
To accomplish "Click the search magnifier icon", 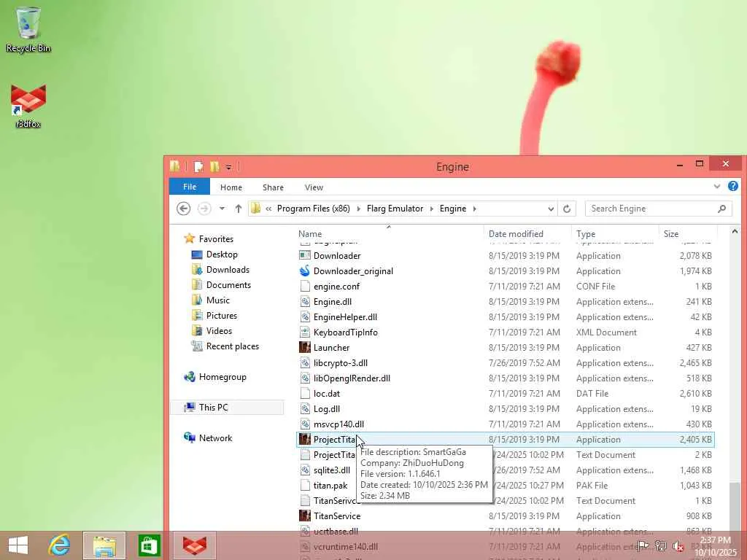I will [721, 209].
